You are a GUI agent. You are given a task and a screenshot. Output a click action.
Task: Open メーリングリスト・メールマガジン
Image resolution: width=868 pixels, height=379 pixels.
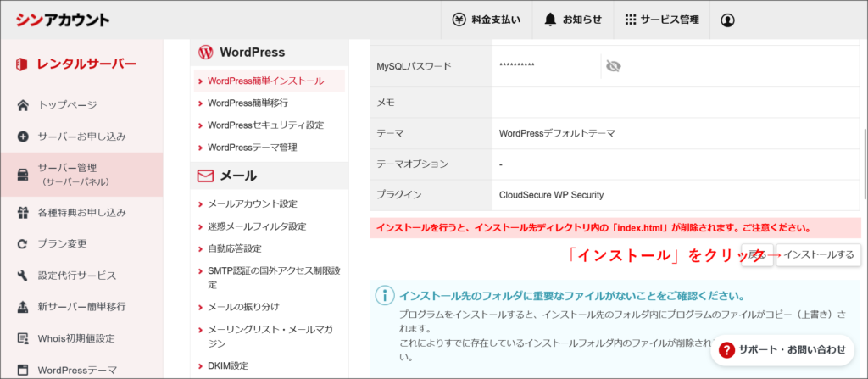pyautogui.click(x=270, y=337)
